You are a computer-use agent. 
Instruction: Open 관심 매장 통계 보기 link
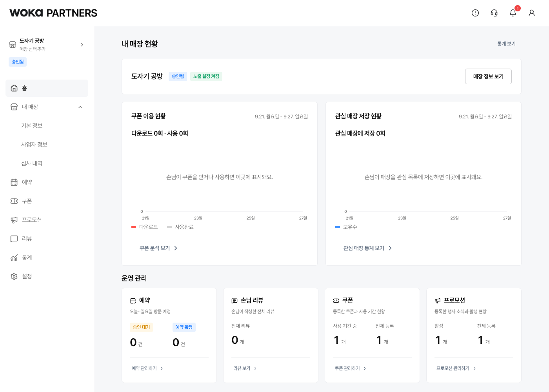(x=367, y=248)
